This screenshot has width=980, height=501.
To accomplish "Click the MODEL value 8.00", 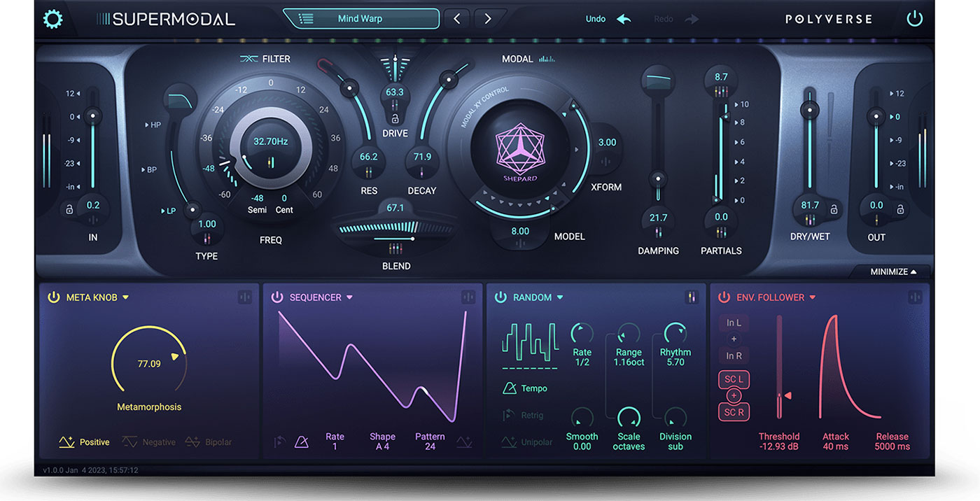I will coord(520,231).
